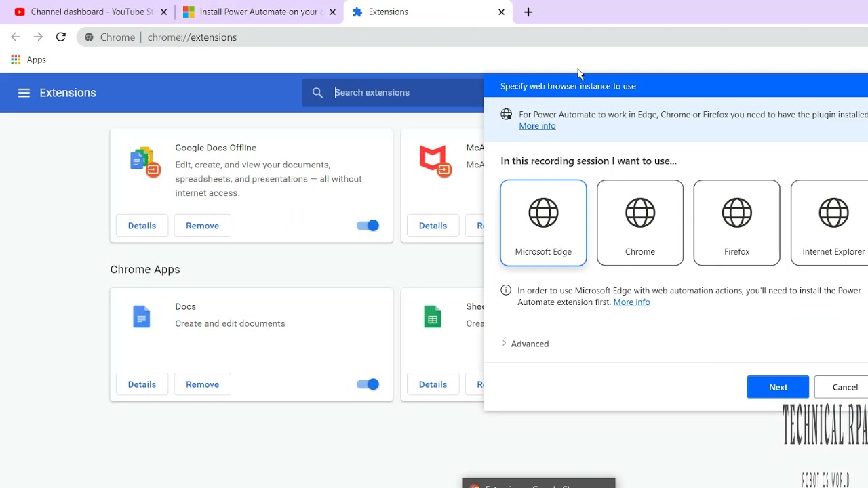The image size is (868, 488).
Task: Open the Apps grid shortcut
Action: point(16,60)
